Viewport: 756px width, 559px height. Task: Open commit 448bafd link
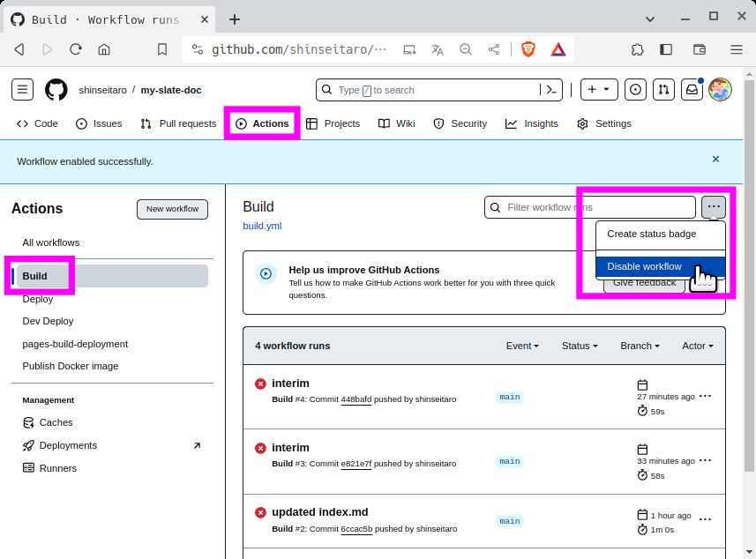pos(356,399)
